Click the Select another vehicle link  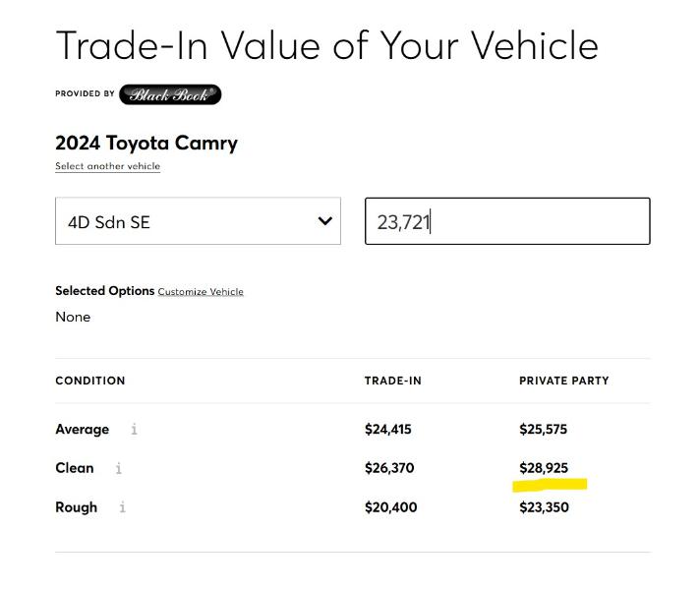[107, 166]
